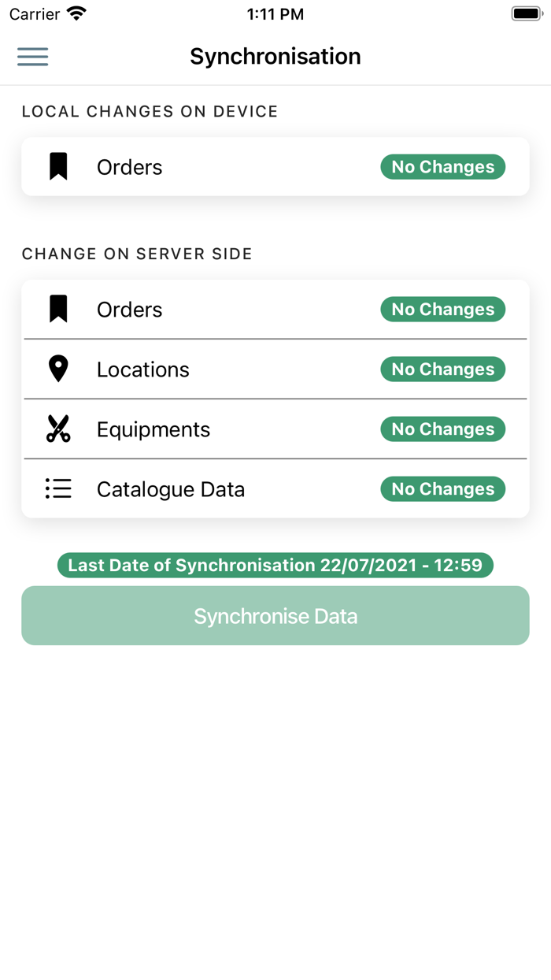Click the No Changes badge next to Locations
Image resolution: width=551 pixels, height=980 pixels.
click(442, 369)
